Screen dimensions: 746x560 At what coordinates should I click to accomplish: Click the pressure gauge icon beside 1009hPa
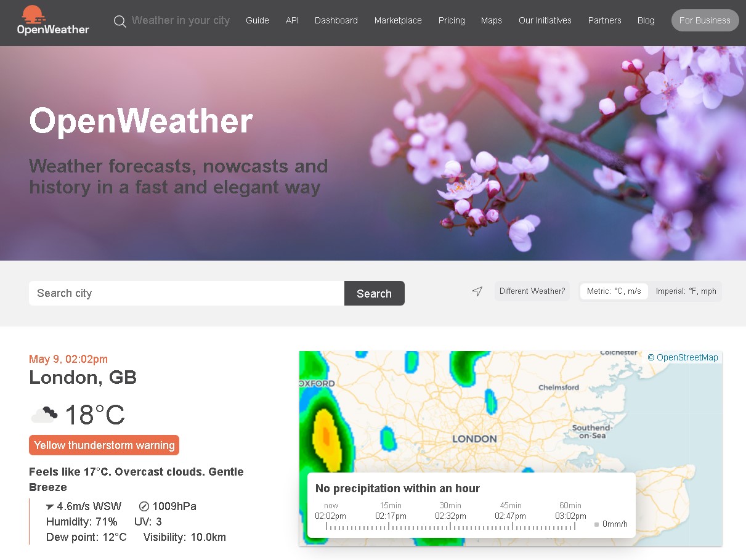point(144,506)
